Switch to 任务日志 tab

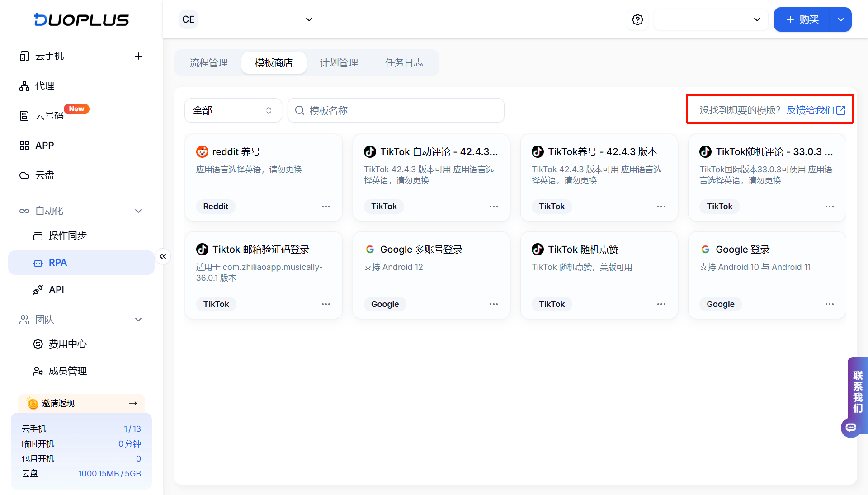404,63
